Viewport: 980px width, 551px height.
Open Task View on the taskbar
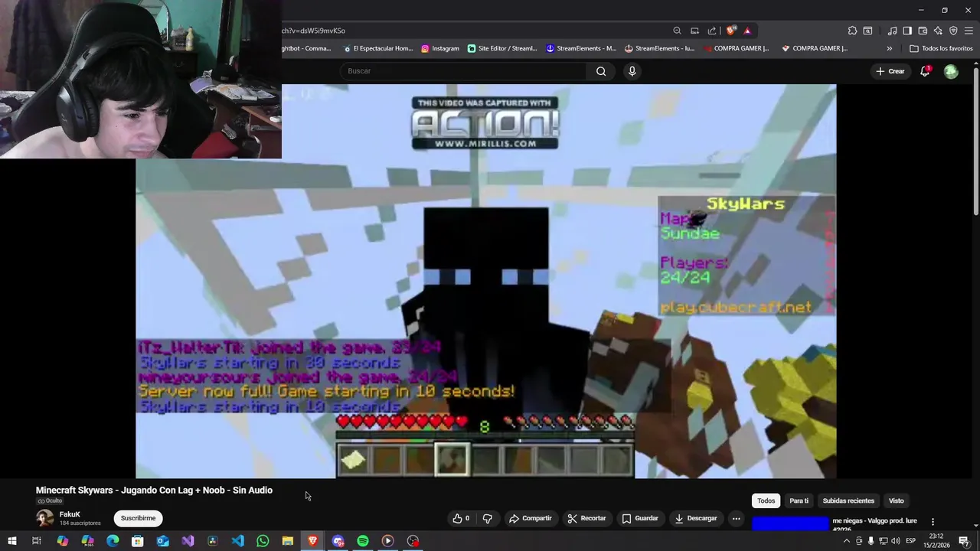click(36, 541)
